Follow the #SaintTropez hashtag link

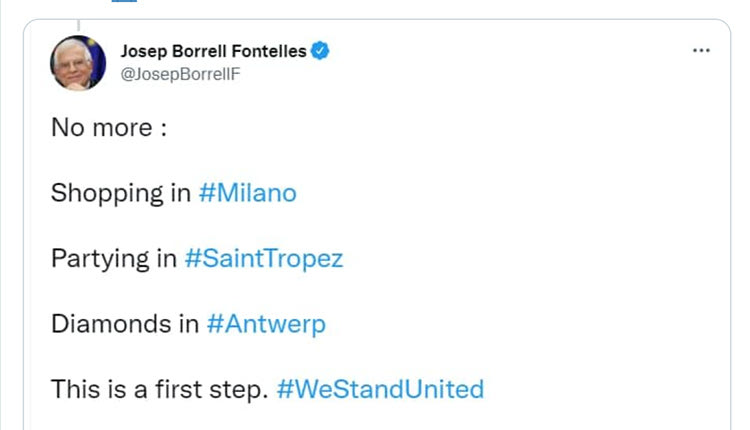point(264,258)
